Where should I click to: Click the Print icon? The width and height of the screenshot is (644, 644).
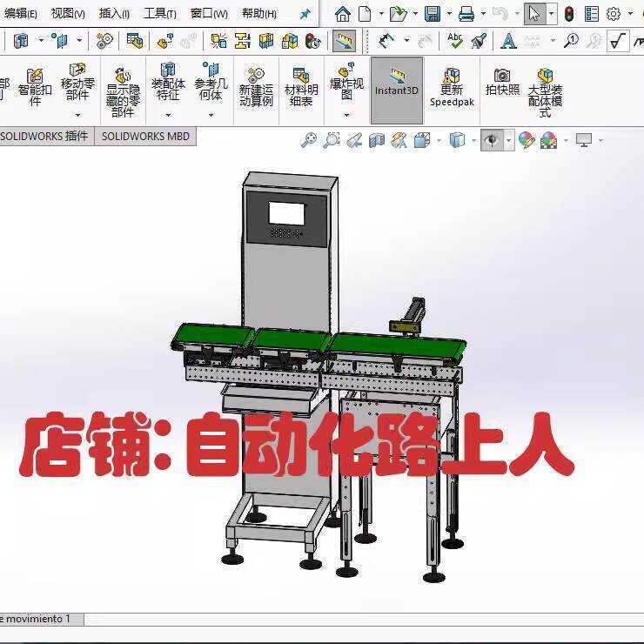[x=466, y=14]
